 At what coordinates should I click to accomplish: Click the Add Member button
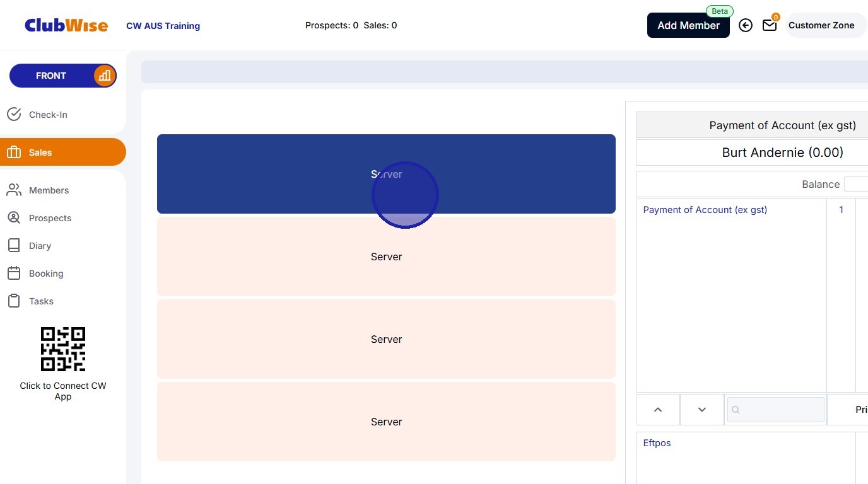[688, 25]
